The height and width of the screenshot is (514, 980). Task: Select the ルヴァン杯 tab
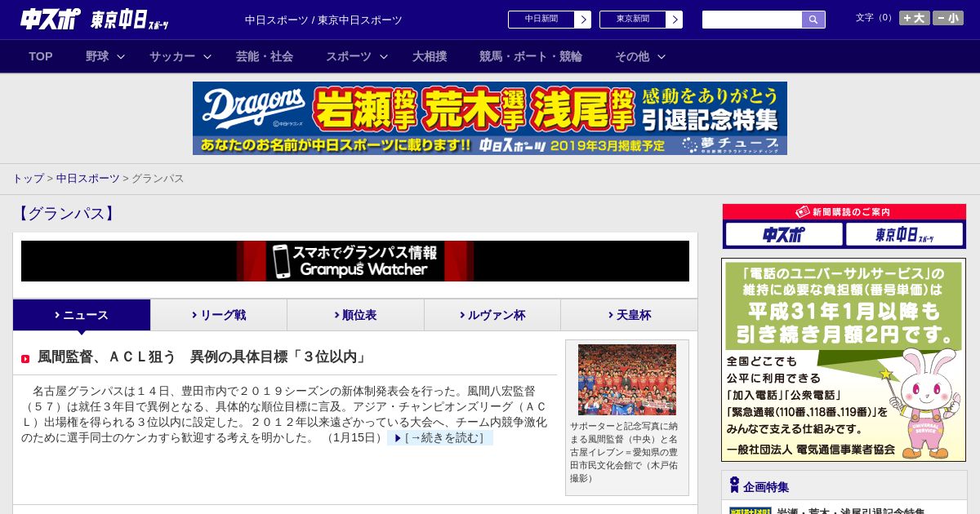click(492, 315)
